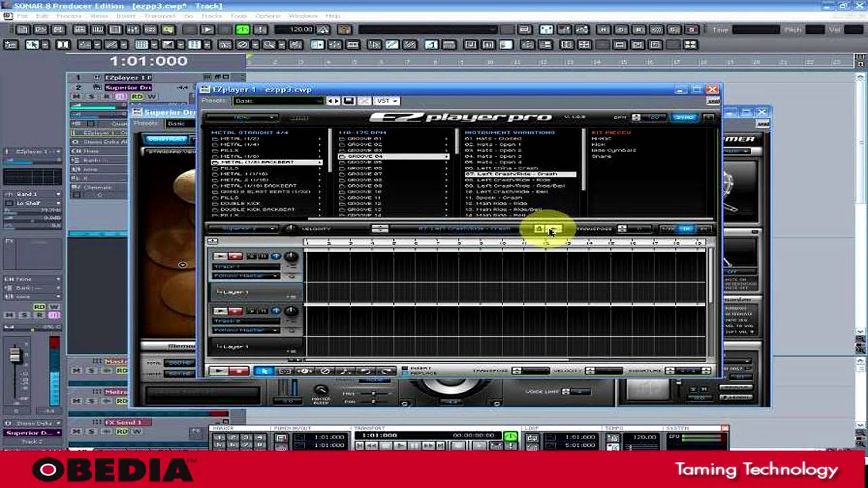
Task: Toggle the blue SYNC button in EZplayer pro
Action: pos(684,117)
